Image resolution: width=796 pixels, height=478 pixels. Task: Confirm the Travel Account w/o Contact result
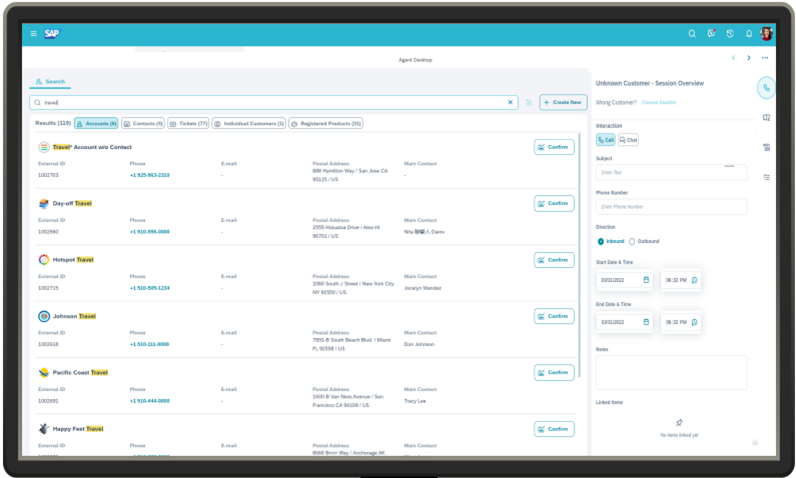[554, 147]
